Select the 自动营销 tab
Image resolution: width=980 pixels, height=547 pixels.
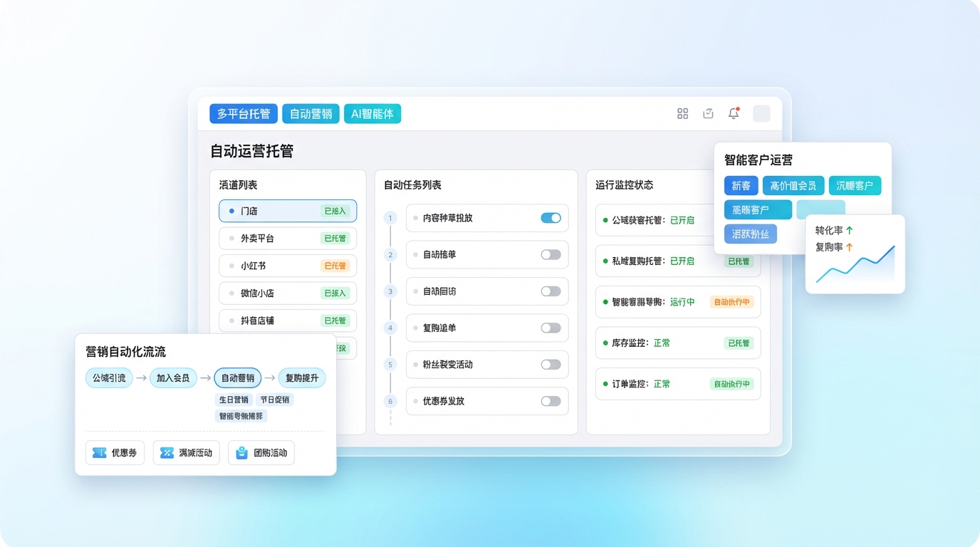point(311,114)
